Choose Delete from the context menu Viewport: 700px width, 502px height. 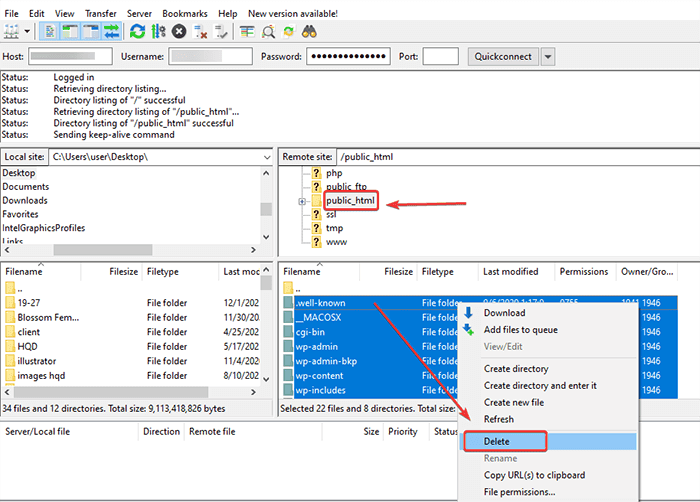pos(498,440)
